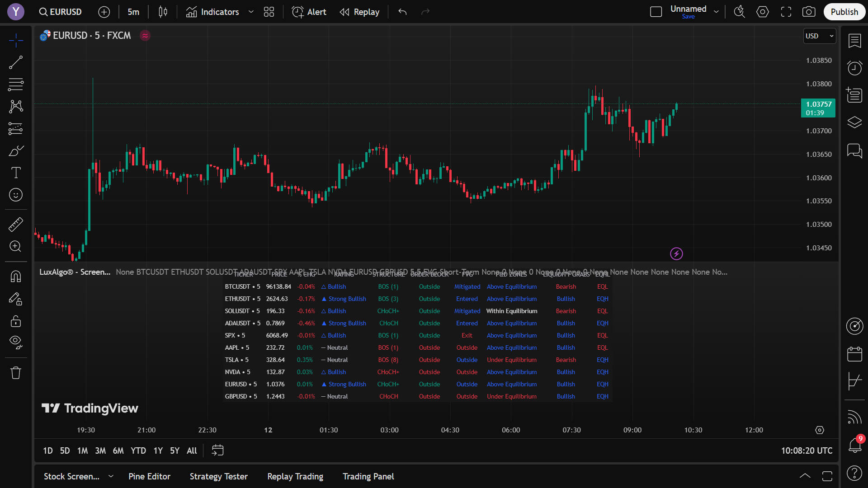This screenshot has width=868, height=488.
Task: Start bar Replay mode
Action: 359,12
